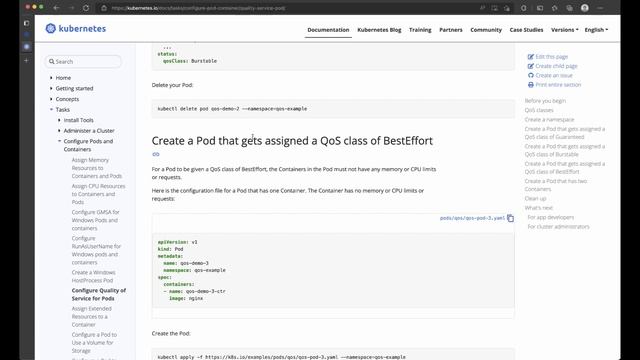Copy qos-pod-3.yaml with the clipboard icon

pyautogui.click(x=510, y=218)
